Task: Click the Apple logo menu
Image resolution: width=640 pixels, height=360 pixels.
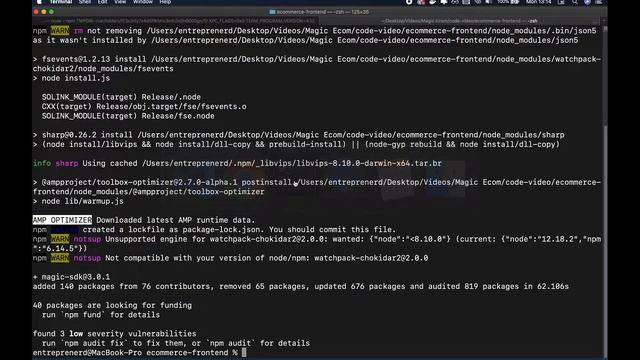Action: 39,2
